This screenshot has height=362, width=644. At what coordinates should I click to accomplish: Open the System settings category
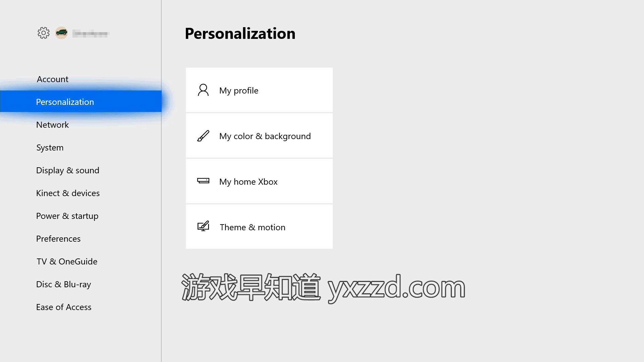pyautogui.click(x=50, y=147)
